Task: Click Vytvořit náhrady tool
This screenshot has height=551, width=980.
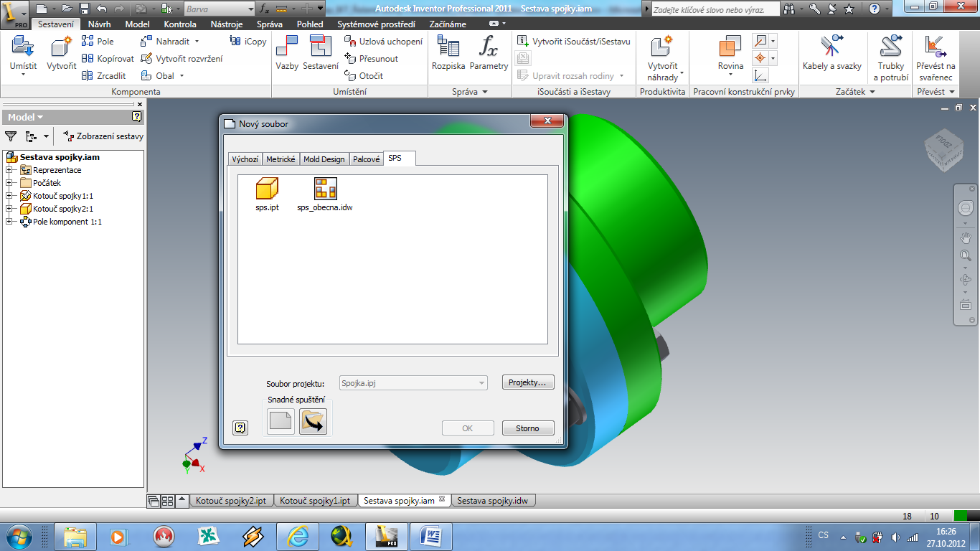Action: point(661,57)
